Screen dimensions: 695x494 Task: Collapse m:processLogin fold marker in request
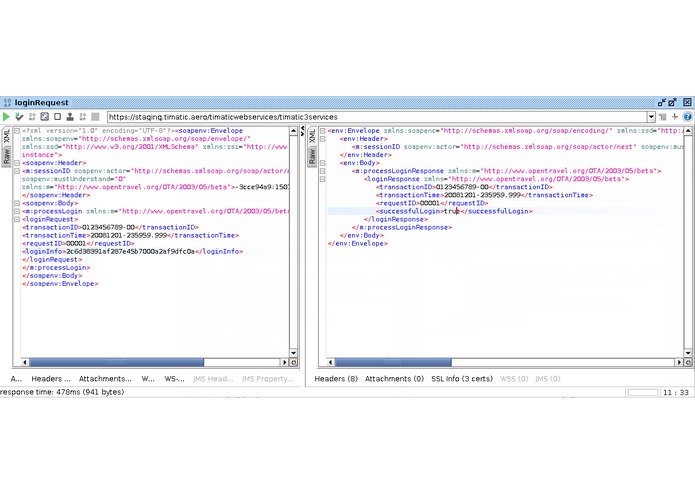17,211
